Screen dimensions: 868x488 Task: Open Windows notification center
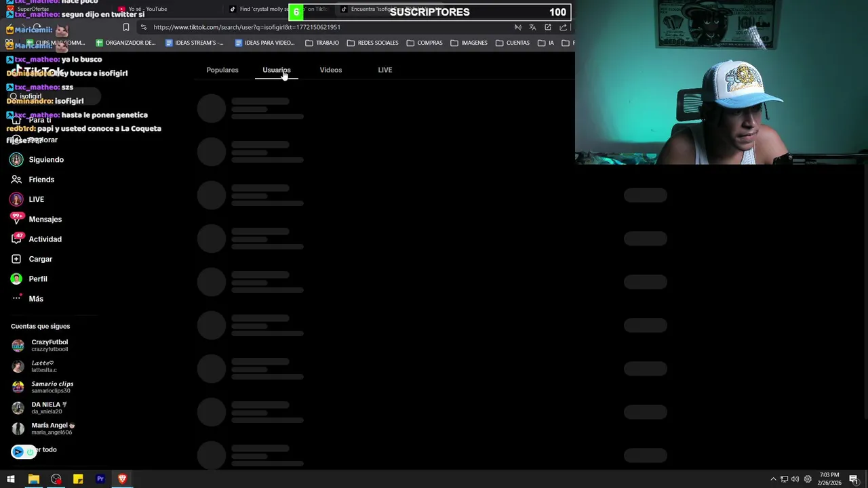click(854, 479)
